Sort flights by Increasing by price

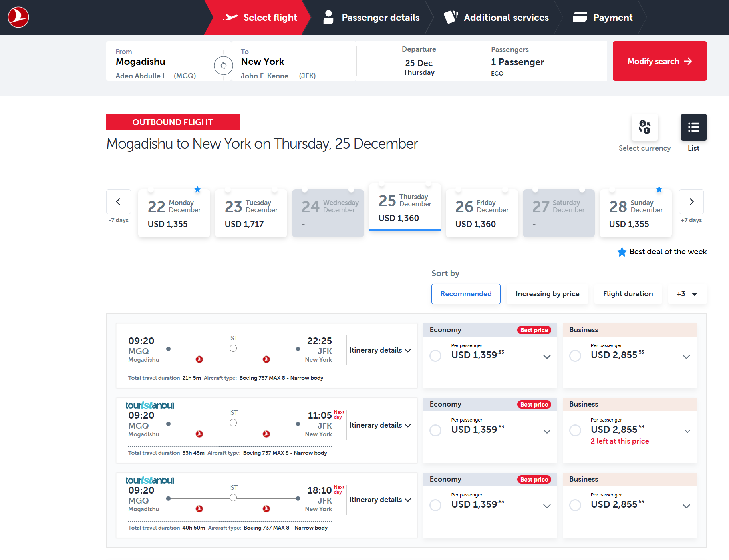click(x=547, y=294)
